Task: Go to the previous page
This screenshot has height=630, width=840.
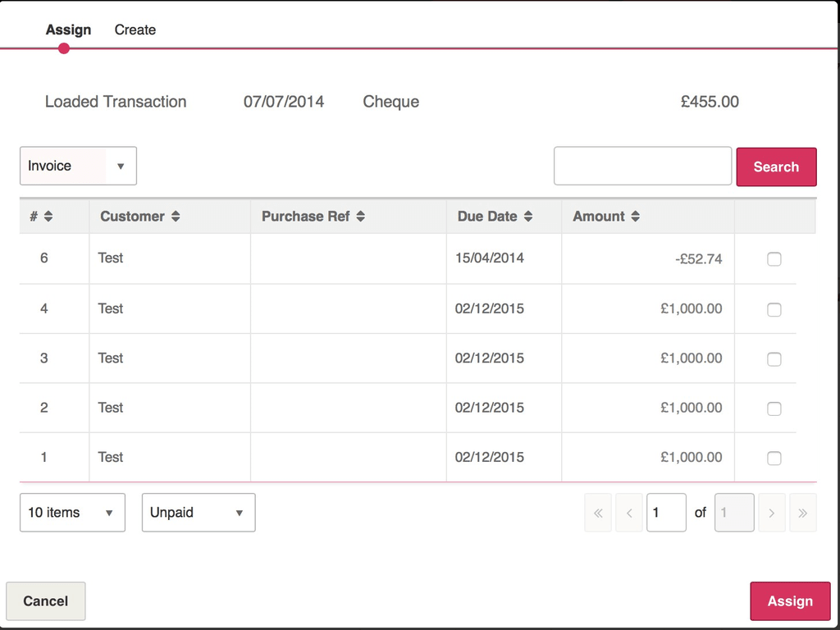Action: tap(628, 512)
